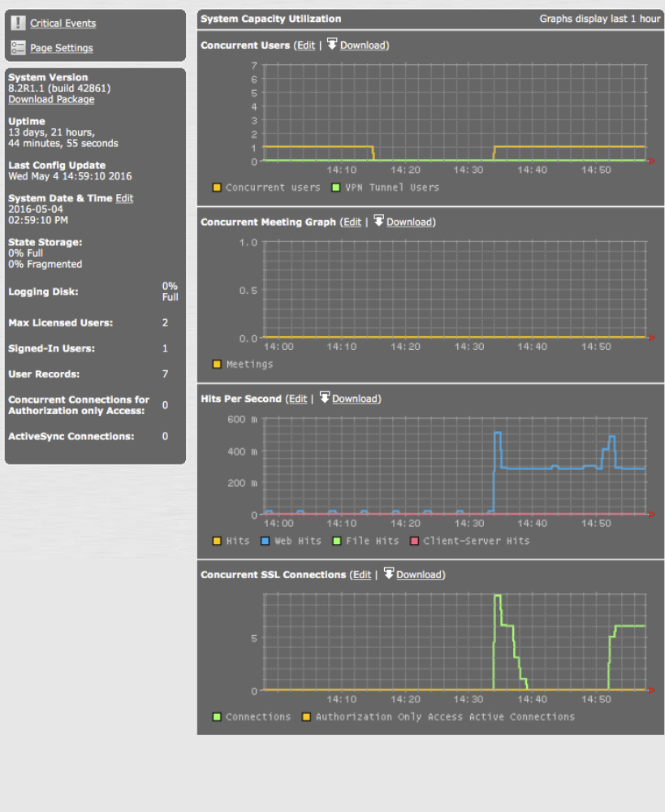Open the Page Settings link
This screenshot has width=665, height=812.
pyautogui.click(x=61, y=48)
